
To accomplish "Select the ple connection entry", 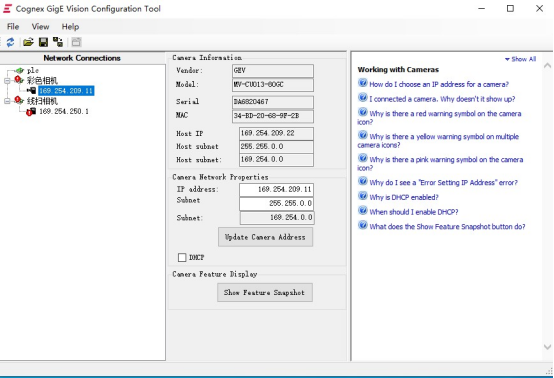I will click(33, 71).
